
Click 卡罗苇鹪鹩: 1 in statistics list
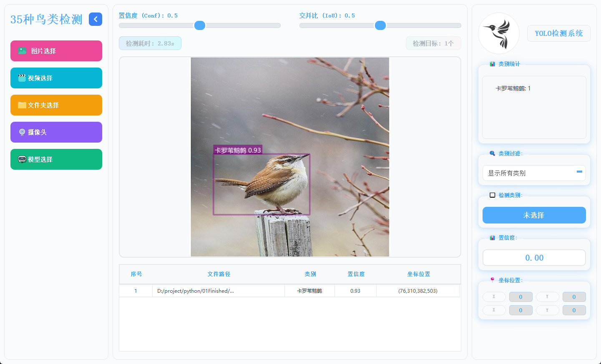513,88
